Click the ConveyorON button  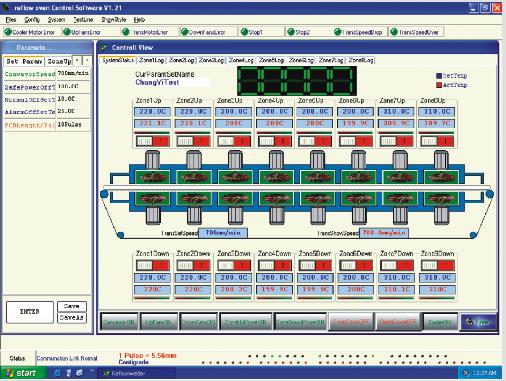pyautogui.click(x=119, y=322)
